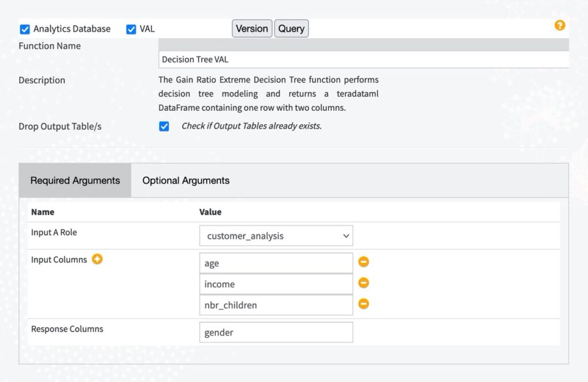Click the Query button
This screenshot has height=382, width=588.
(x=291, y=28)
